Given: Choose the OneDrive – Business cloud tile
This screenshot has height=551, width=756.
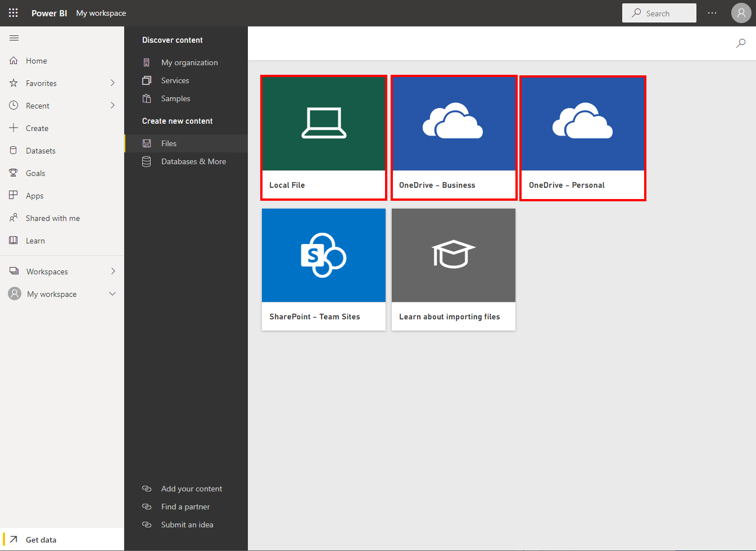Looking at the screenshot, I should coord(454,138).
